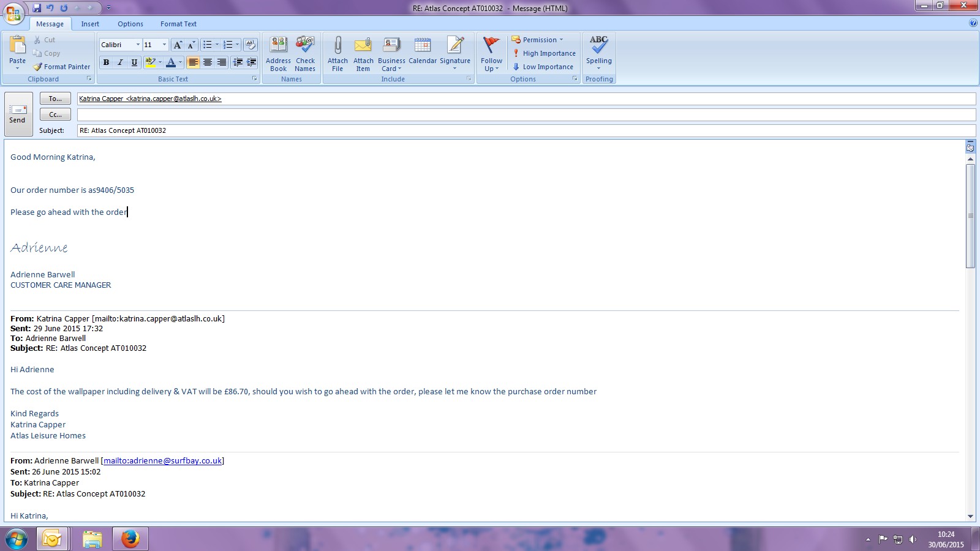Click the Attach Item envelope icon
Viewport: 980px width, 551px height.
point(363,47)
